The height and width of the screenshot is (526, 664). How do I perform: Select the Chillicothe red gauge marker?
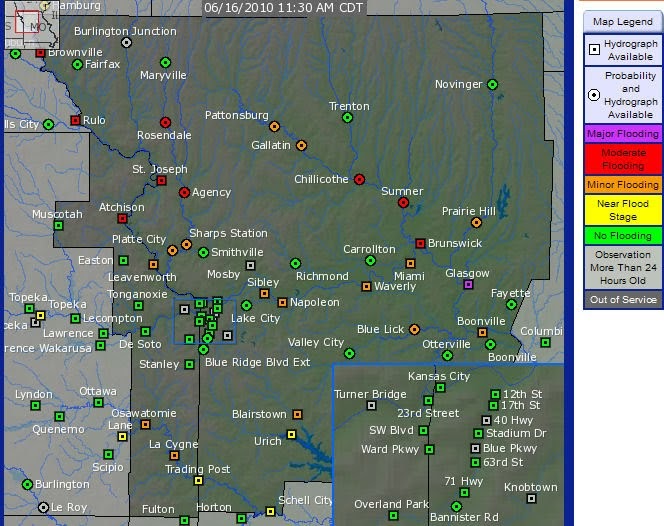[359, 180]
